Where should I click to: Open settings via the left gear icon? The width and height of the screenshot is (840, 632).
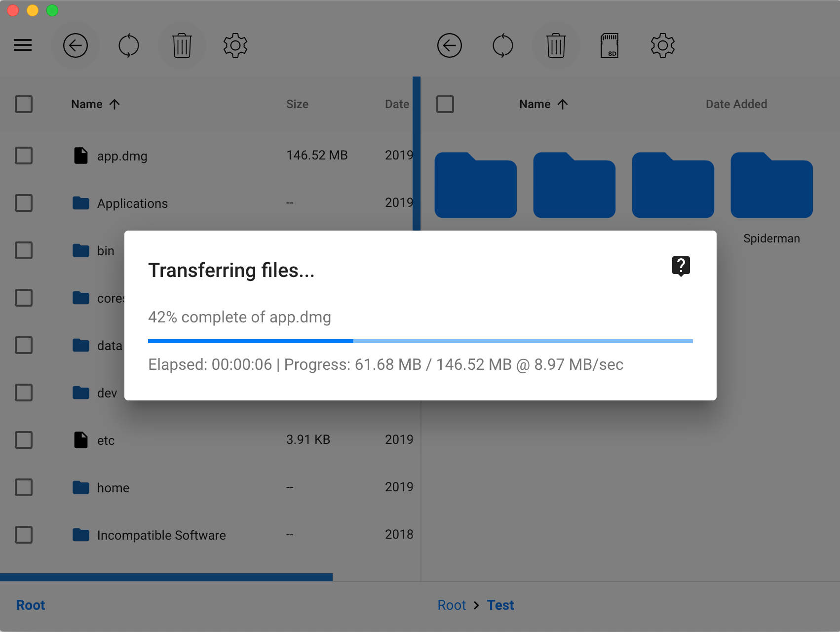point(235,45)
